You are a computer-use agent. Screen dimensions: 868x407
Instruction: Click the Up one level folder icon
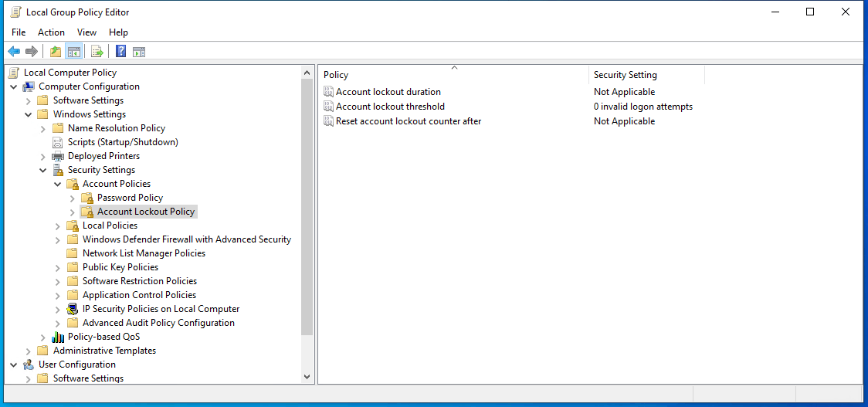[56, 52]
